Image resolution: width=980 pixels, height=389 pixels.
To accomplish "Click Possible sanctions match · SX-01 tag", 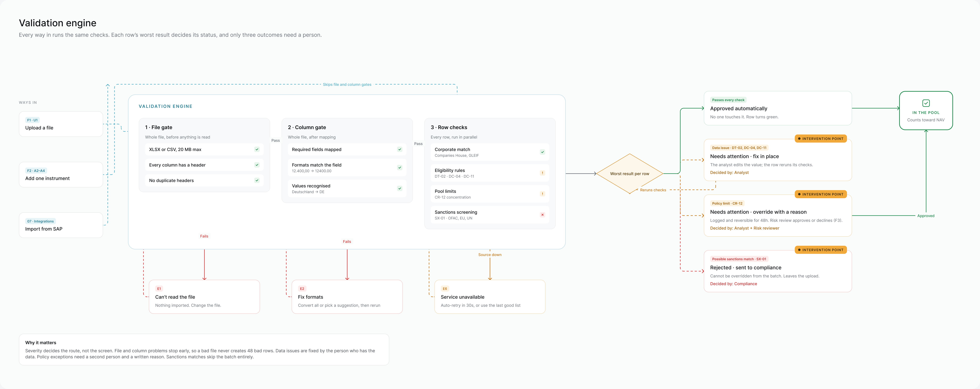I will point(739,259).
